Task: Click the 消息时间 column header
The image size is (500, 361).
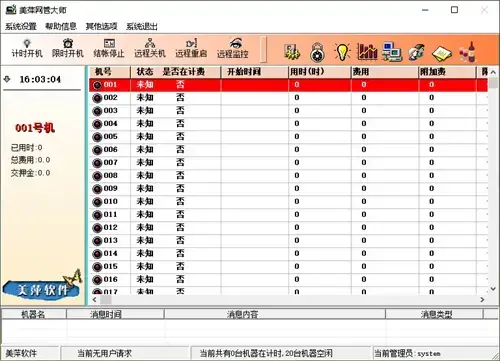Action: pos(115,314)
